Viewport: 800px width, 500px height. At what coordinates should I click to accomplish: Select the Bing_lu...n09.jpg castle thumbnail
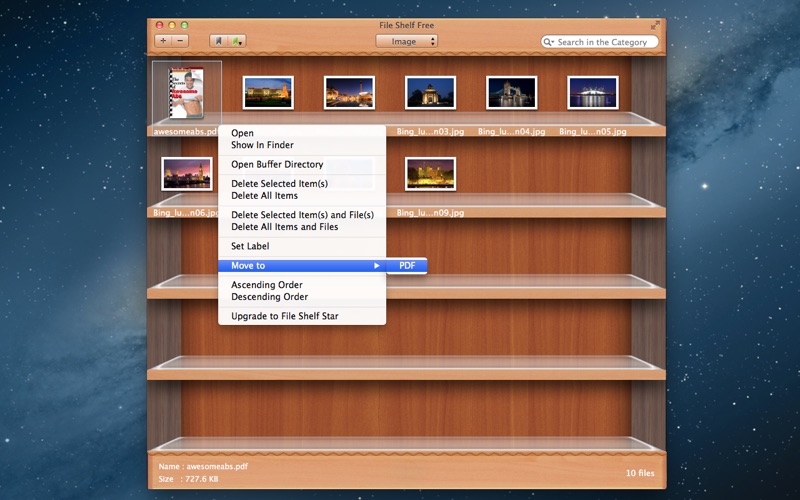tap(430, 174)
